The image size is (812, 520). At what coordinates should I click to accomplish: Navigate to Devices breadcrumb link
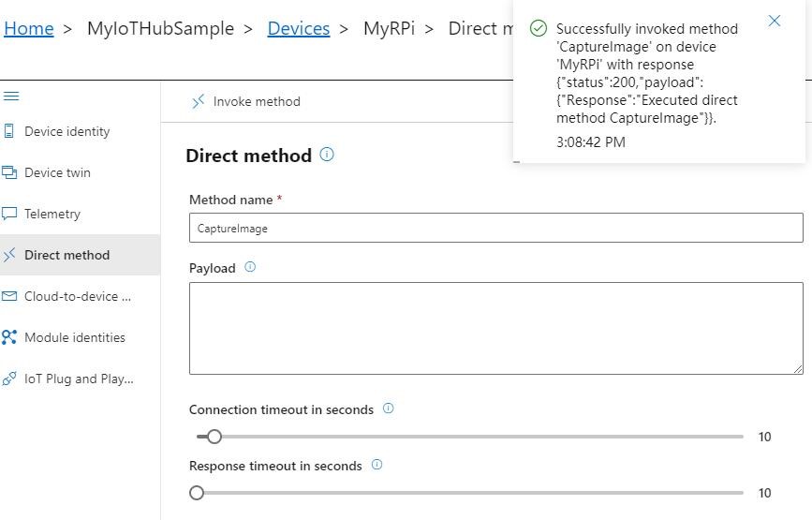pyautogui.click(x=298, y=28)
